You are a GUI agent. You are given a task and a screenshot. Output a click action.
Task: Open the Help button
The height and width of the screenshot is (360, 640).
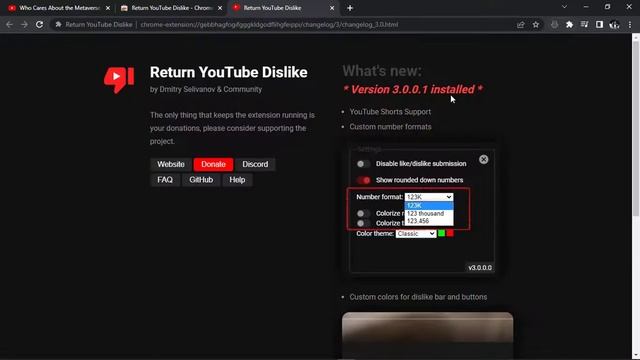237,180
